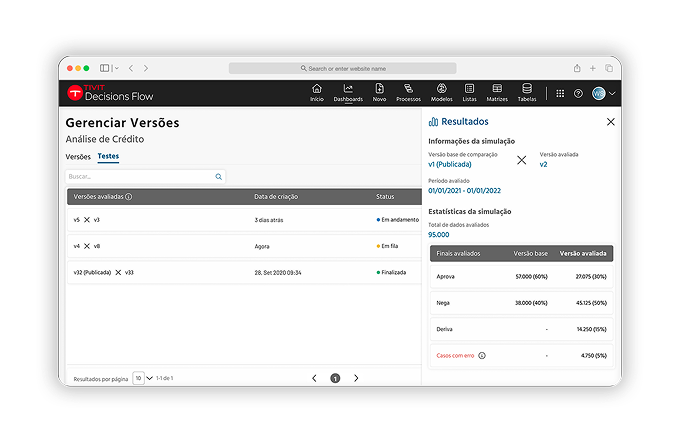Open the browser sidebar dropdown arrow

click(x=116, y=68)
